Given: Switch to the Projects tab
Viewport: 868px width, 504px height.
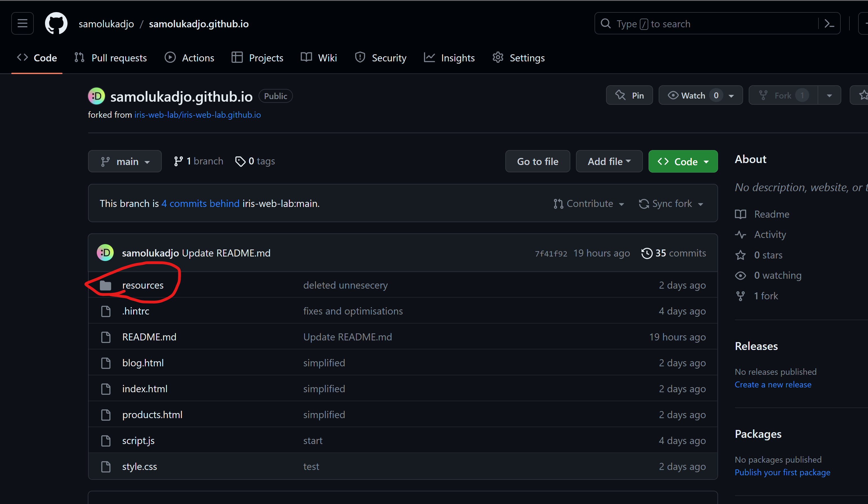Looking at the screenshot, I should pyautogui.click(x=257, y=57).
